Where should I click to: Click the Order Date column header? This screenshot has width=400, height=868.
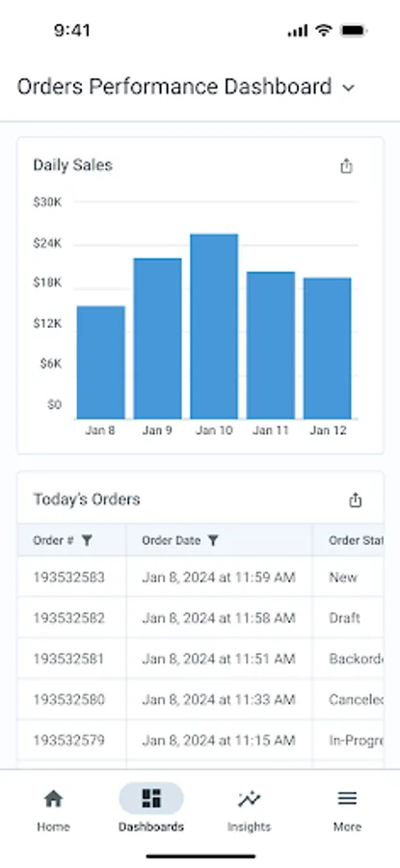pyautogui.click(x=220, y=540)
